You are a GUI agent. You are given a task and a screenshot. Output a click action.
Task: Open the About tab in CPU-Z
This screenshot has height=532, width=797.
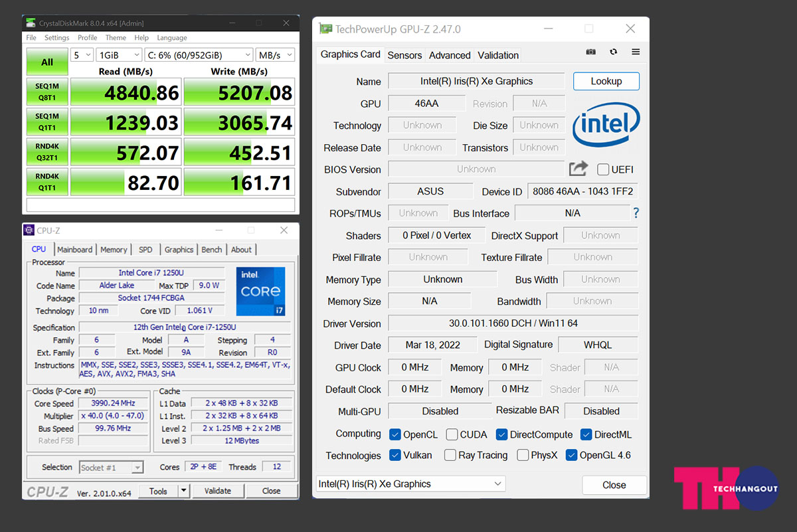click(241, 250)
